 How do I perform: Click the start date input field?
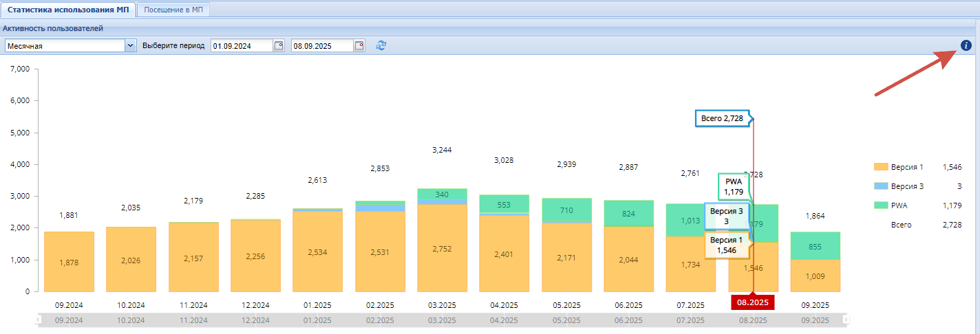tap(242, 45)
